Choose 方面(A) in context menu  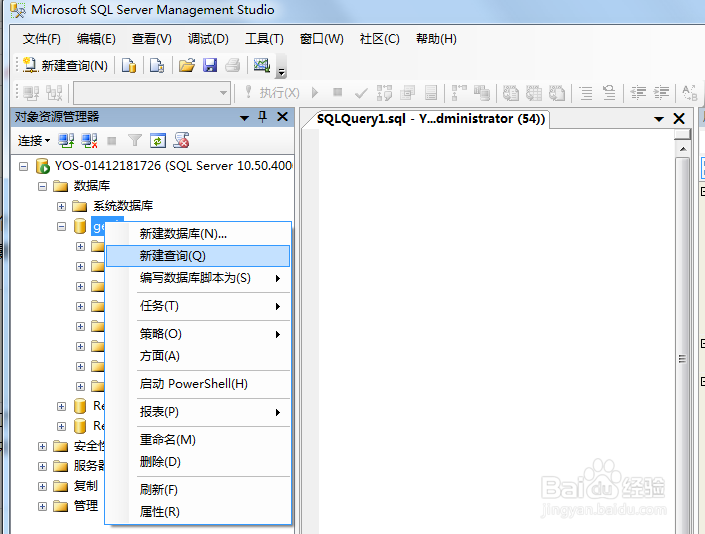[x=198, y=356]
